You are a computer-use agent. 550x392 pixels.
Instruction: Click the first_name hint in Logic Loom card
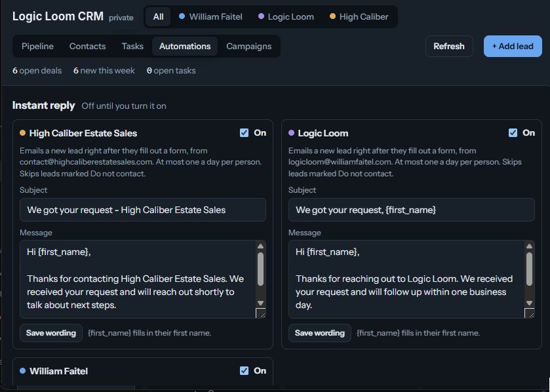418,333
